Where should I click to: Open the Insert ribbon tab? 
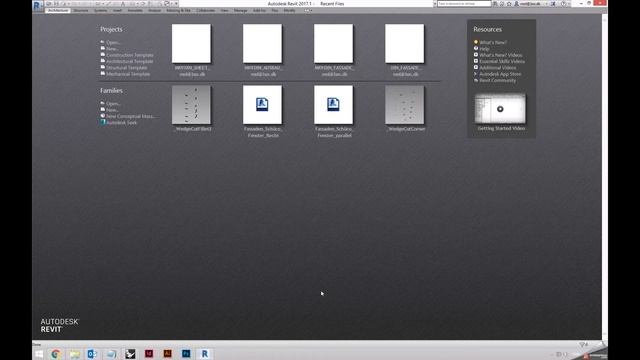click(118, 11)
